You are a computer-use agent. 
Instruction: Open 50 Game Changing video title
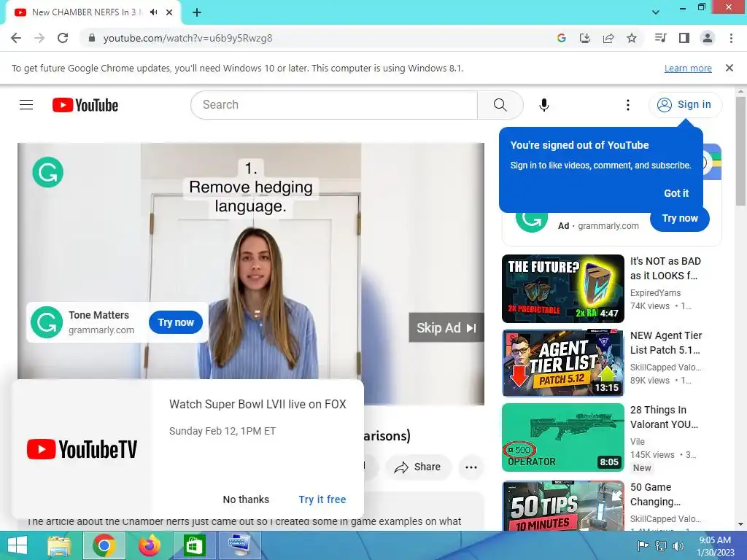(656, 494)
